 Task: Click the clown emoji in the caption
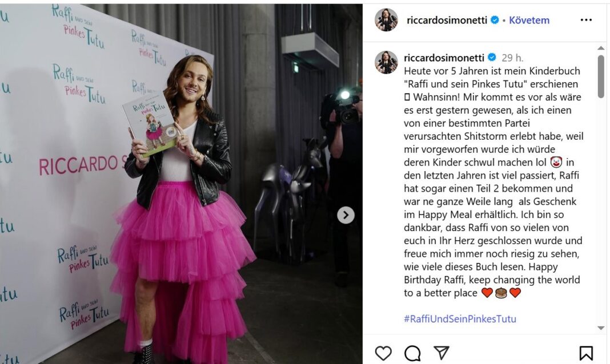(x=556, y=162)
